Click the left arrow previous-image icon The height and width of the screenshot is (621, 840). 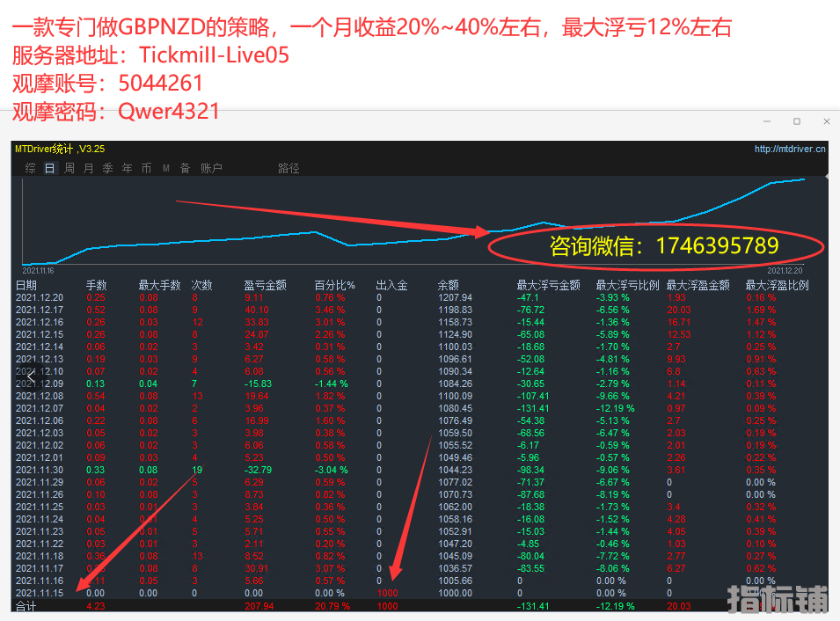[x=31, y=376]
